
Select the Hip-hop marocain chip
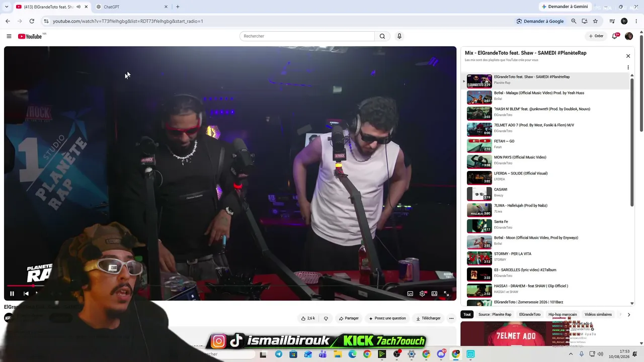point(562,315)
